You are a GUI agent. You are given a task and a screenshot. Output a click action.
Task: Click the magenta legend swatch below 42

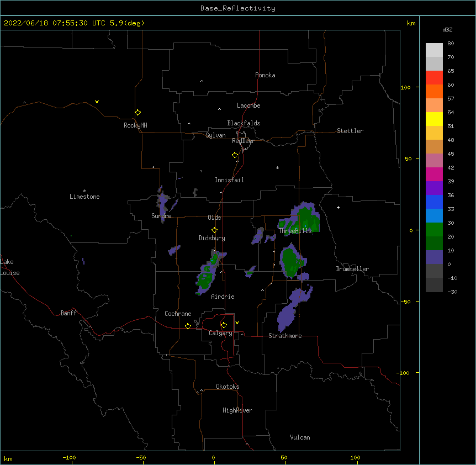point(434,174)
